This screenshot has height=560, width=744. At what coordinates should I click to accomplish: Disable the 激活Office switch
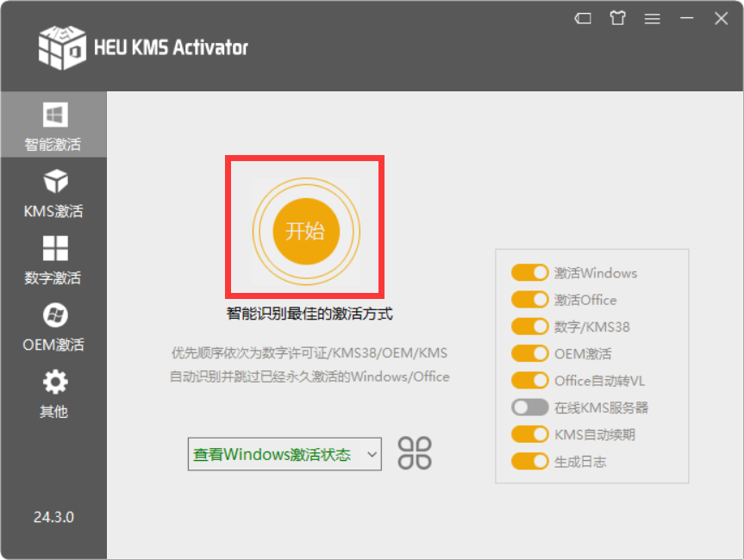[x=530, y=300]
